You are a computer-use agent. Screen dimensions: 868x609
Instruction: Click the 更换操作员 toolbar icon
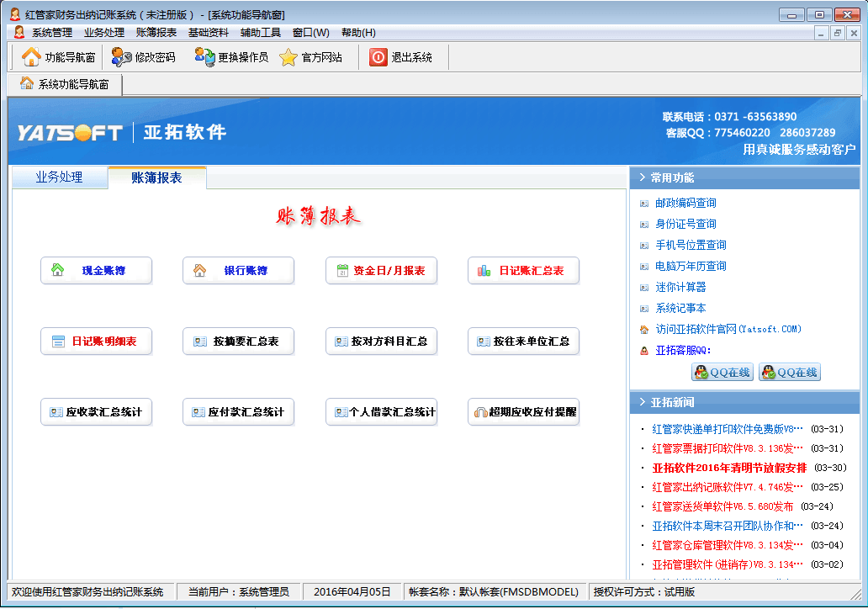204,57
